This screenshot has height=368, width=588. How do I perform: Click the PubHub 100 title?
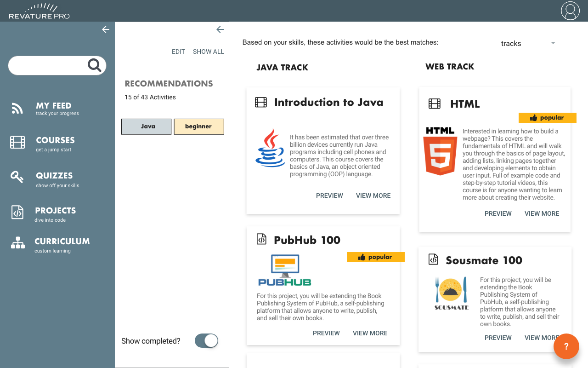point(307,240)
